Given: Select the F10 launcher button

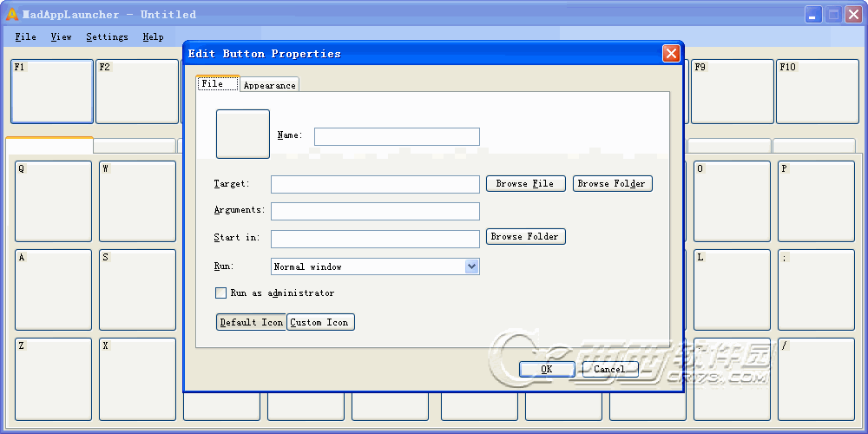Looking at the screenshot, I should click(818, 91).
